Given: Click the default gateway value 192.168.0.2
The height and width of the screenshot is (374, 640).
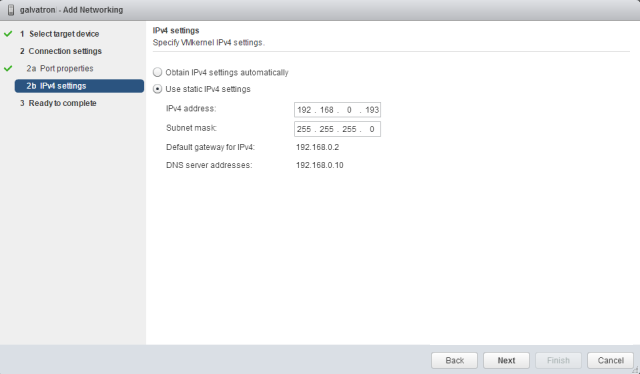Looking at the screenshot, I should (318, 147).
